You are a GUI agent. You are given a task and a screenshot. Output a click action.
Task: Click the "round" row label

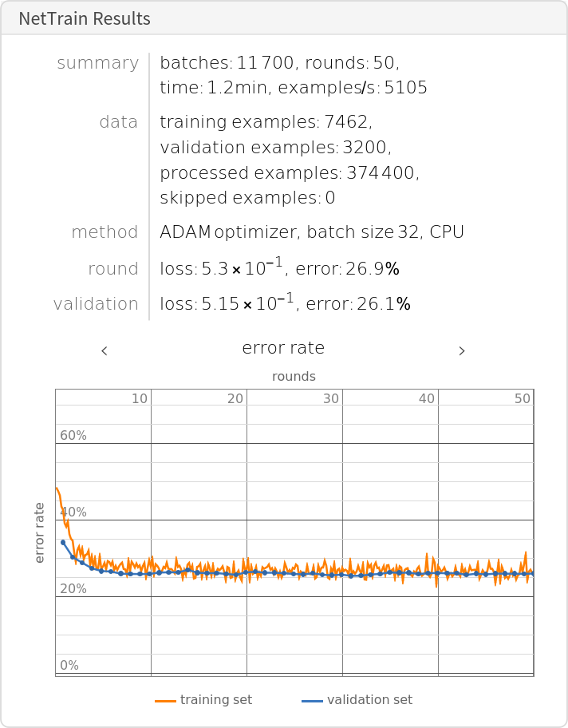(113, 269)
